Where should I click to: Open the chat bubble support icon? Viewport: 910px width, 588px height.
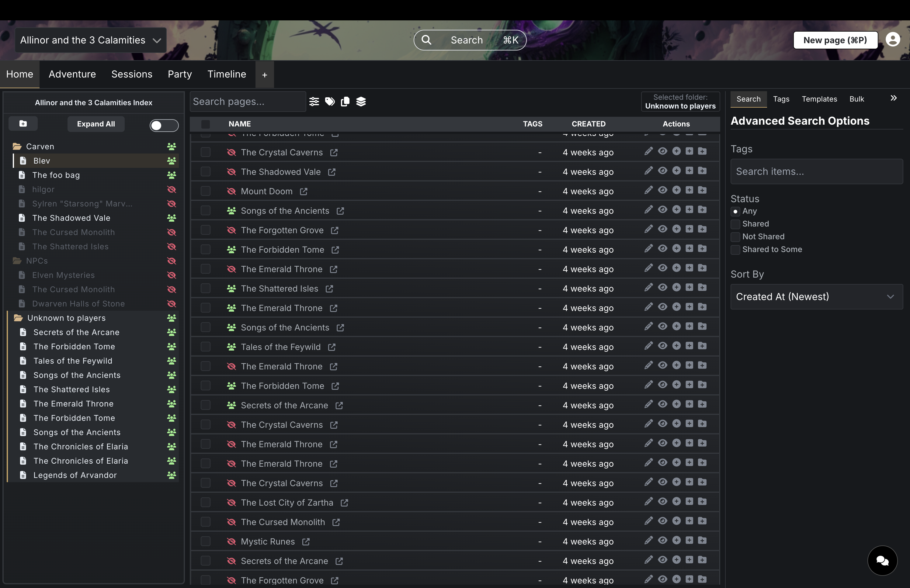click(x=882, y=560)
